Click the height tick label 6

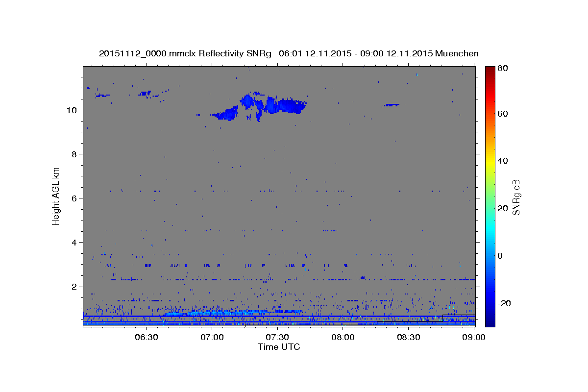pos(75,198)
